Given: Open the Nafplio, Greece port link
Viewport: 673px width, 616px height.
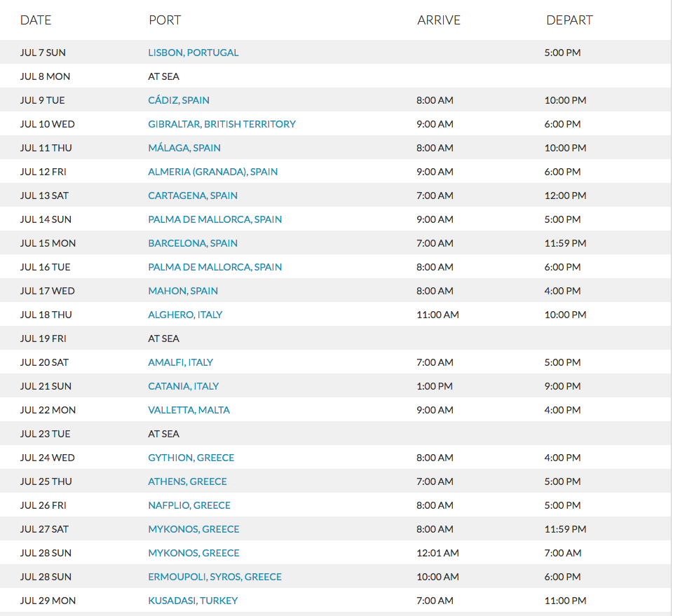Looking at the screenshot, I should pos(189,505).
